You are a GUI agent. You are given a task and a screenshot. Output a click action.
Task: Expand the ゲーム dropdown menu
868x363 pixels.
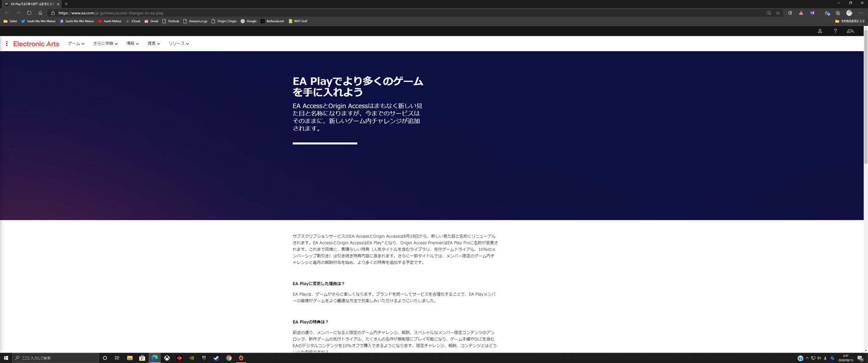coord(76,44)
